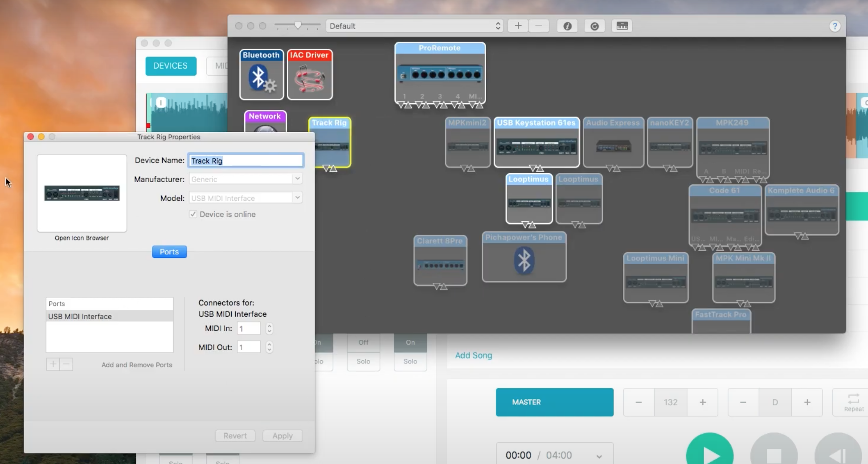
Task: Select the IAC Driver device icon
Action: (310, 75)
